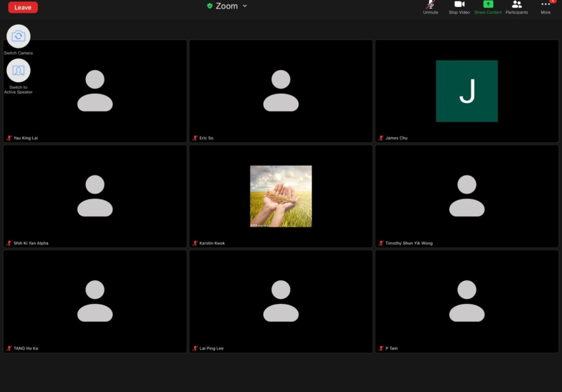This screenshot has height=392, width=562.
Task: Select Eric So's avatar placeholder
Action: 281,91
